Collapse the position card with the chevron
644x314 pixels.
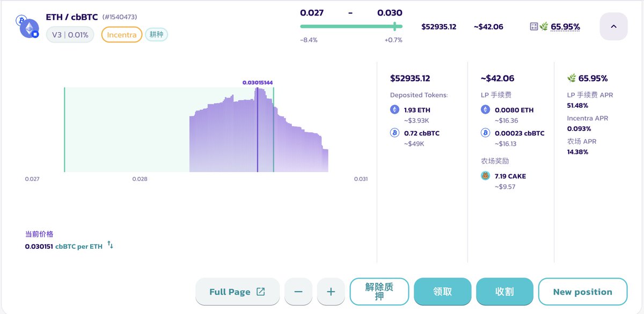pos(613,26)
